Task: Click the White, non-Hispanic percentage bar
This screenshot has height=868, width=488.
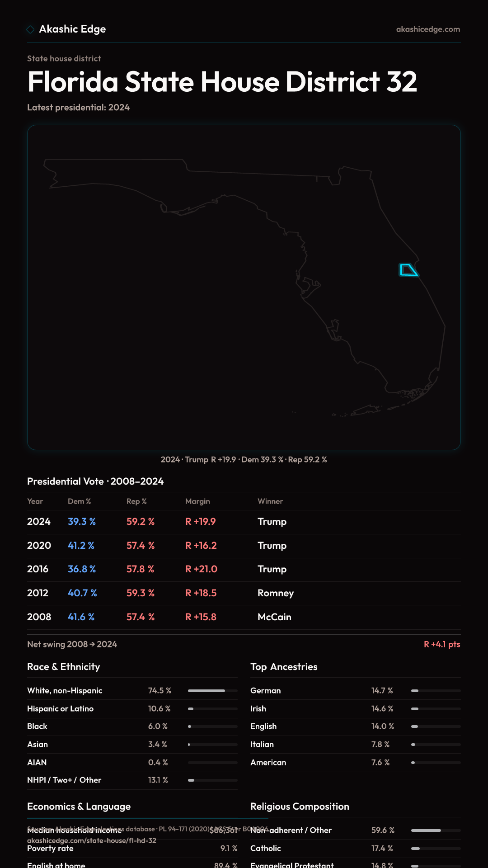Action: (212, 691)
